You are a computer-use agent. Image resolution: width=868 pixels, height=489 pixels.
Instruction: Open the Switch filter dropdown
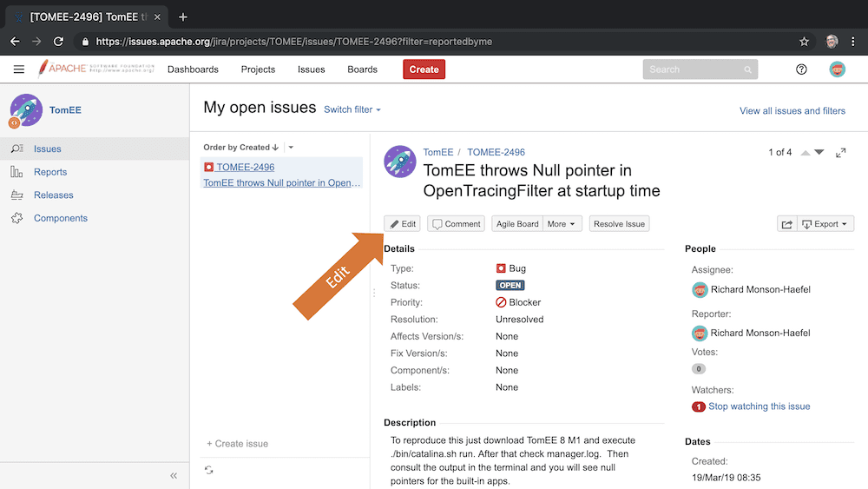tap(352, 109)
